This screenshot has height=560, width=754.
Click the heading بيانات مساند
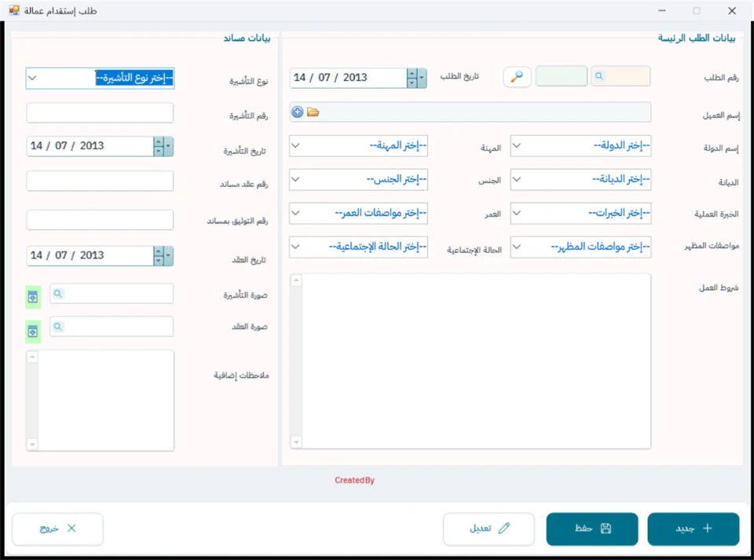pos(247,38)
